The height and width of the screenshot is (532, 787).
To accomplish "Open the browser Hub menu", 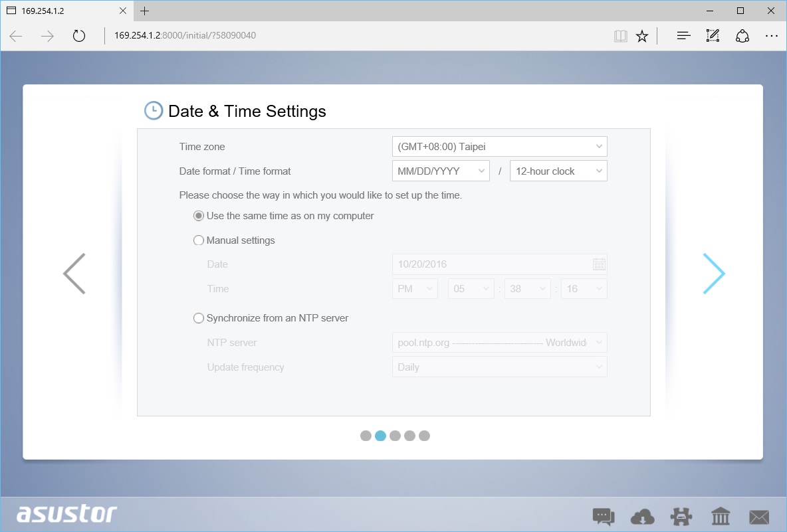I will [683, 36].
